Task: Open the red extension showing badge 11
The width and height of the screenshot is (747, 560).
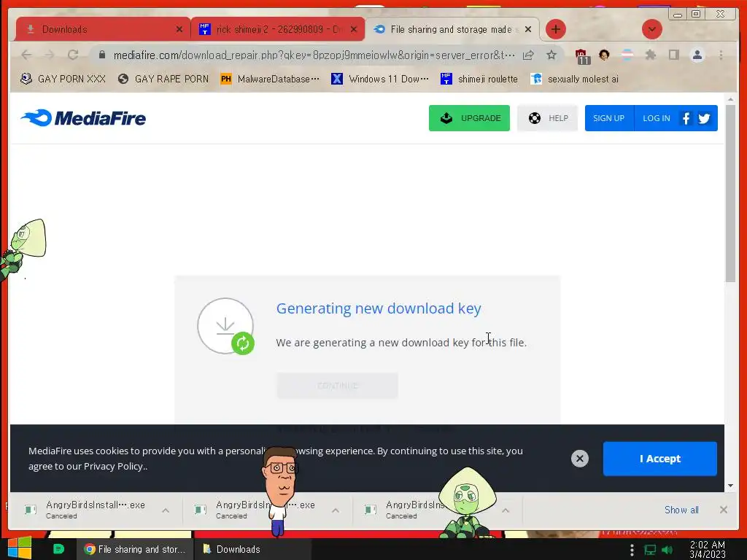Action: (581, 56)
